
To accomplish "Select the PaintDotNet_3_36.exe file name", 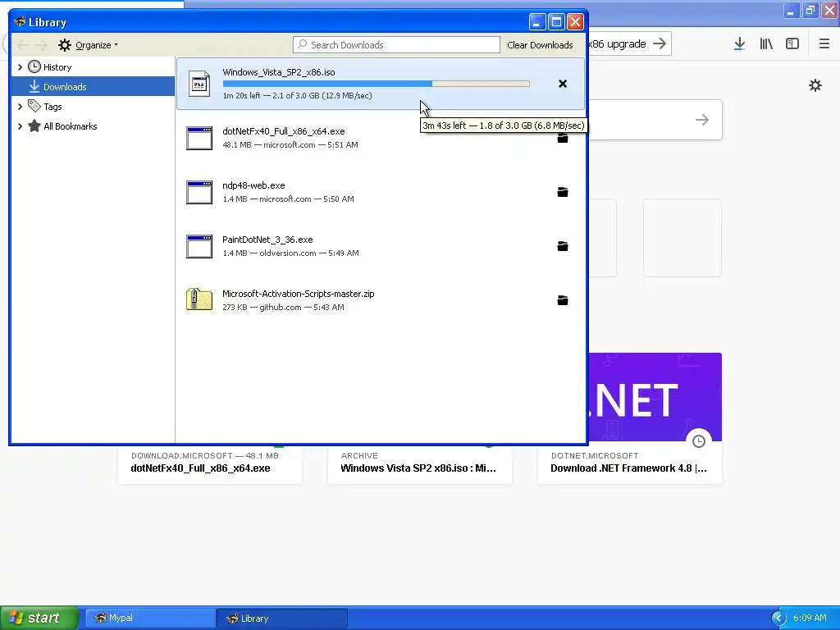I will coord(267,240).
